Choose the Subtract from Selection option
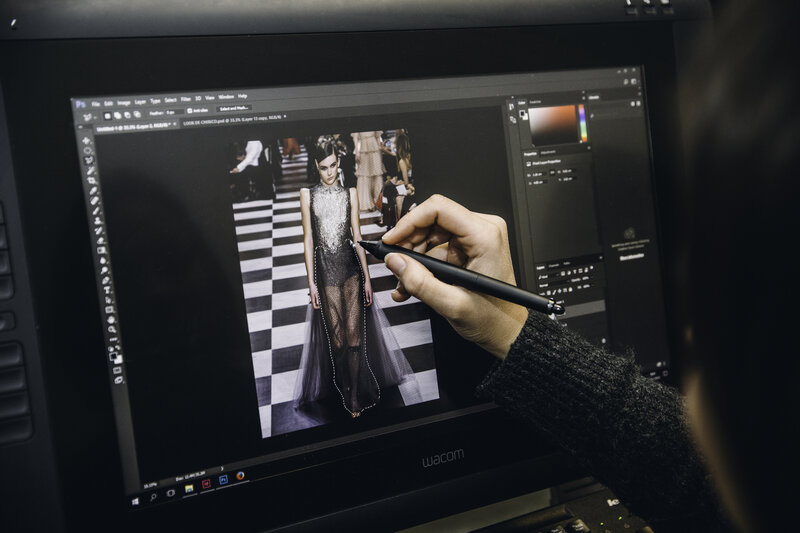 128,115
